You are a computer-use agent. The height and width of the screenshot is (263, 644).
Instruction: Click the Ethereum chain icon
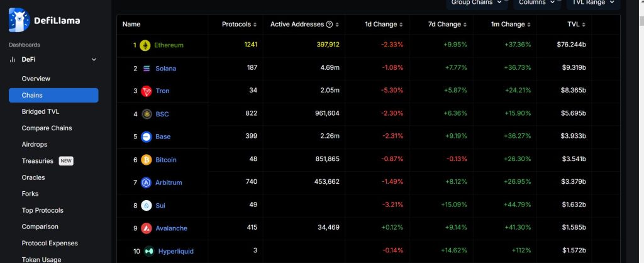(x=145, y=45)
